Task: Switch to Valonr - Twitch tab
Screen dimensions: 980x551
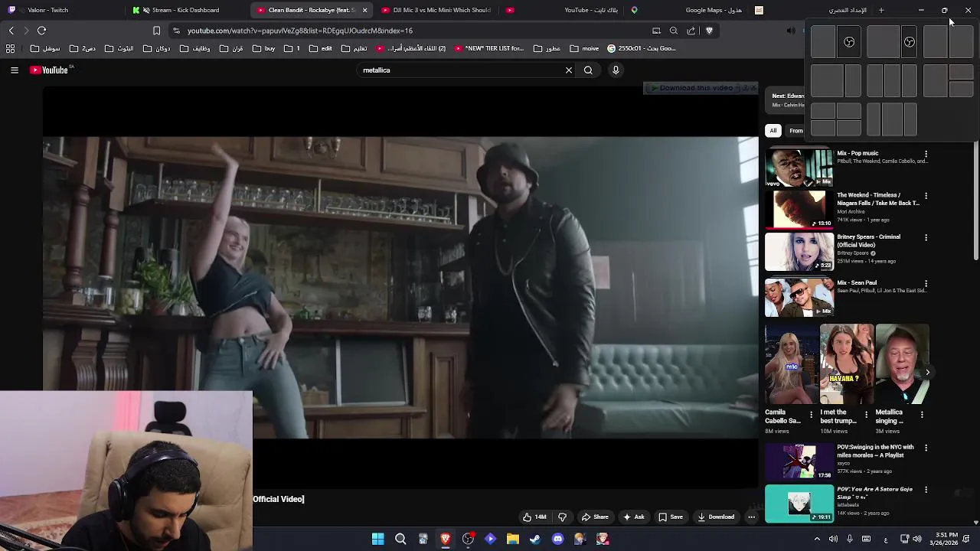Action: pos(61,10)
